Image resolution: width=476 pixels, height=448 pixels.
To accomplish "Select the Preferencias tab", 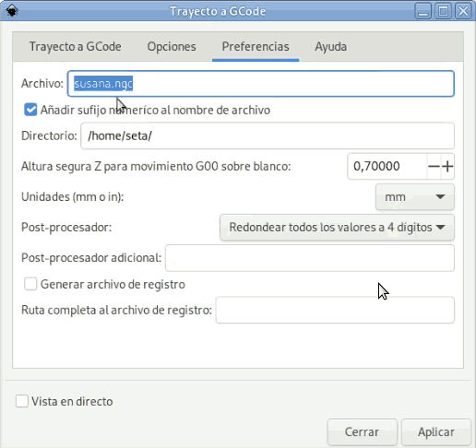I will coord(256,47).
